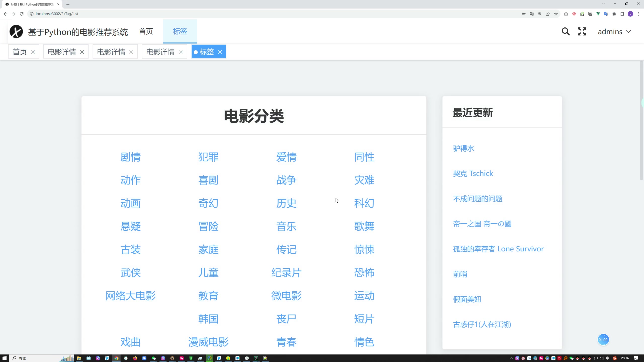This screenshot has height=362, width=644.
Task: Click the browser reload button
Action: [22, 14]
